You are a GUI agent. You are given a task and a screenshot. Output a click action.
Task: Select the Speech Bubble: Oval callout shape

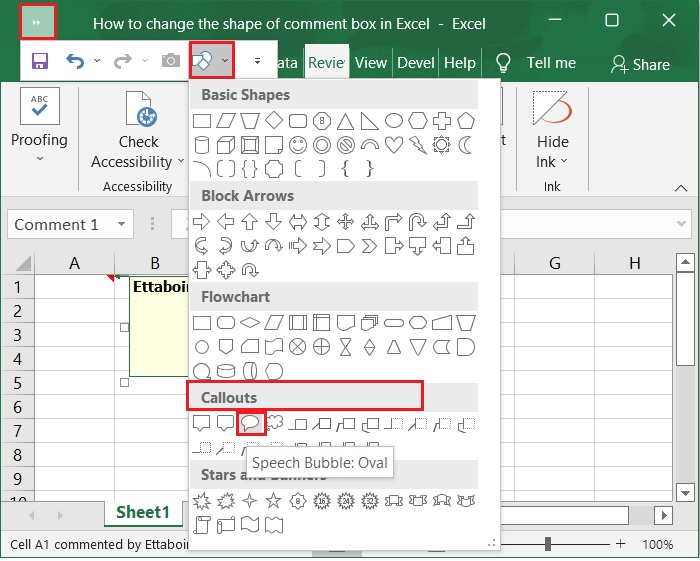click(x=251, y=423)
